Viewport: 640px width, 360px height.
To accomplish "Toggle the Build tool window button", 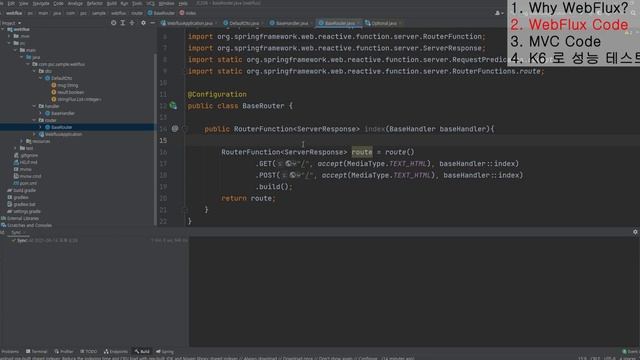I will click(142, 351).
